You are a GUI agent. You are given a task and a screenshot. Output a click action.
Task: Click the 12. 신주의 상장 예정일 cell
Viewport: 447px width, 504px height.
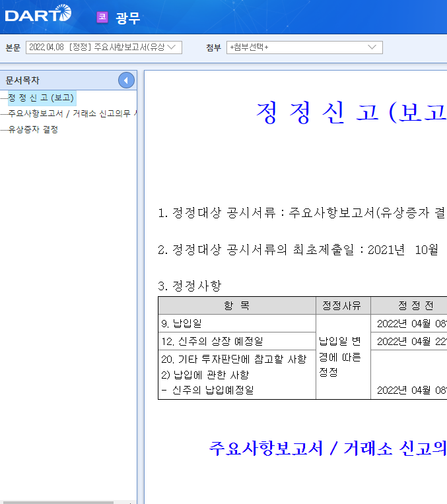pyautogui.click(x=237, y=341)
